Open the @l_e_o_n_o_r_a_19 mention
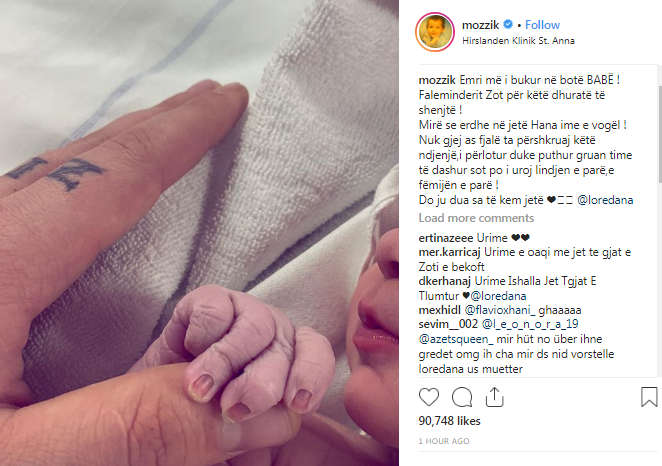 point(530,324)
